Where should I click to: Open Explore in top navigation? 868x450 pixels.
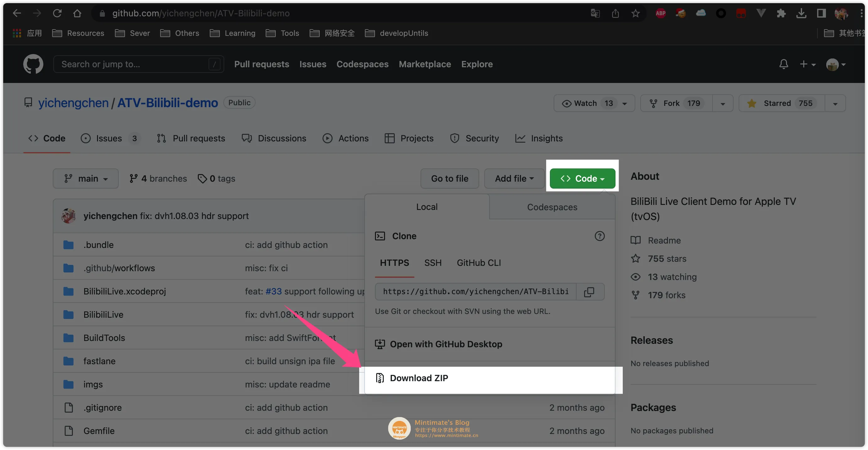(x=477, y=64)
